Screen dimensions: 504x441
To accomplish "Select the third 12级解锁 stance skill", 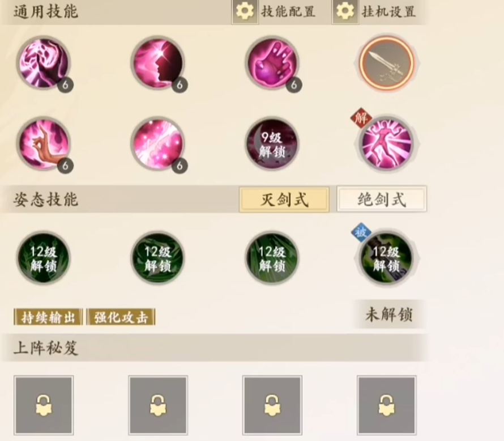I will 272,258.
